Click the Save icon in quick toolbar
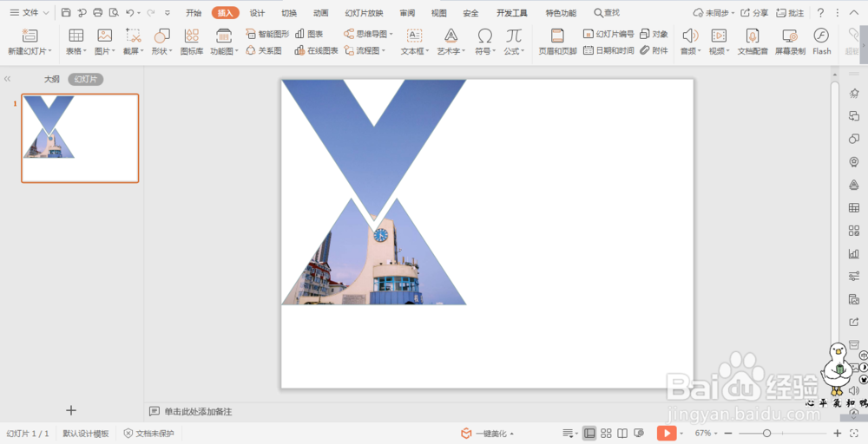Image resolution: width=868 pixels, height=444 pixels. pyautogui.click(x=66, y=12)
